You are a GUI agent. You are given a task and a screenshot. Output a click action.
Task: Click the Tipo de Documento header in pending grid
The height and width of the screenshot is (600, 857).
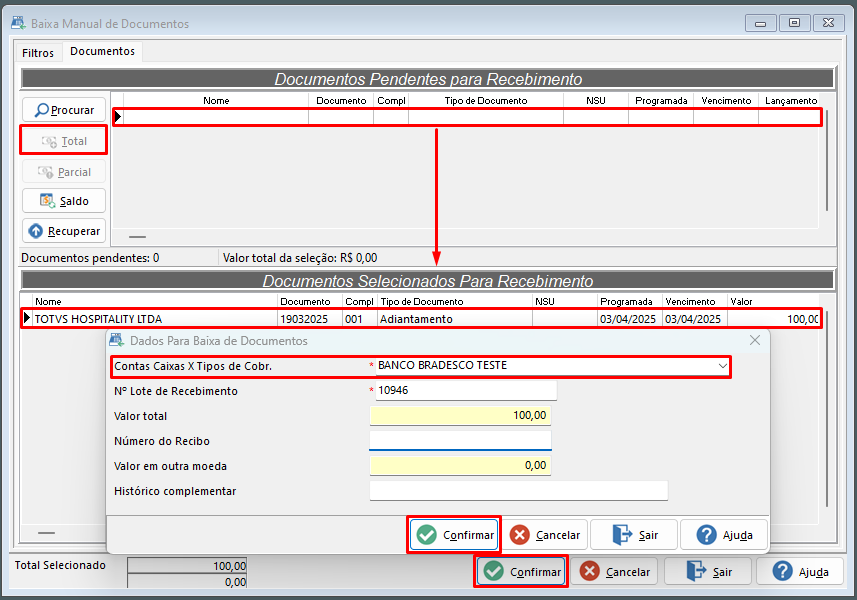(486, 101)
